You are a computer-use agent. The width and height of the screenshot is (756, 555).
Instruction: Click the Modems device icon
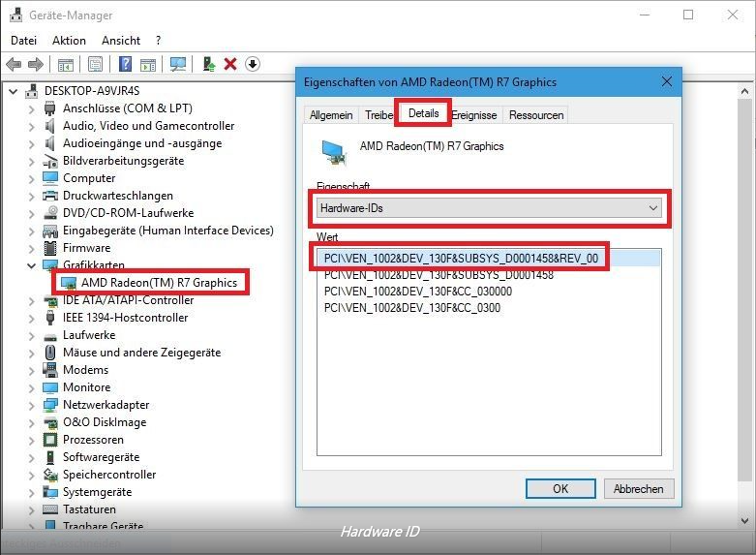(50, 370)
